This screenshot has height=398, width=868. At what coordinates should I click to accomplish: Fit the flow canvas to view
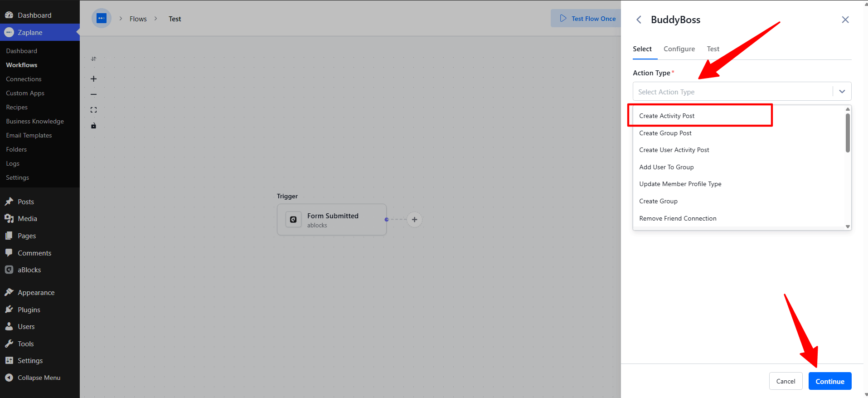(94, 110)
